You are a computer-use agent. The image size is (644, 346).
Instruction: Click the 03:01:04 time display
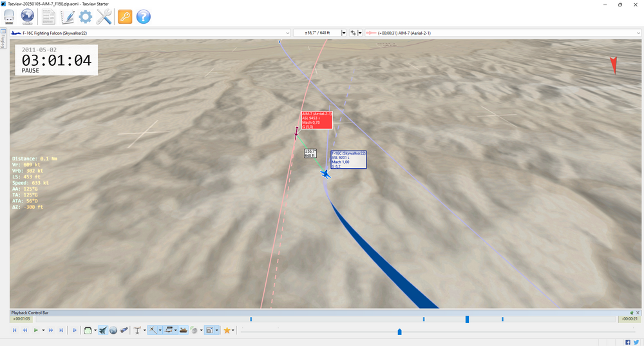56,61
